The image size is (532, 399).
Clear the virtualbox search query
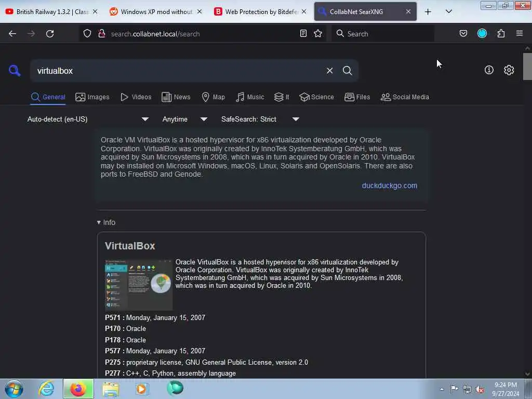click(x=329, y=71)
